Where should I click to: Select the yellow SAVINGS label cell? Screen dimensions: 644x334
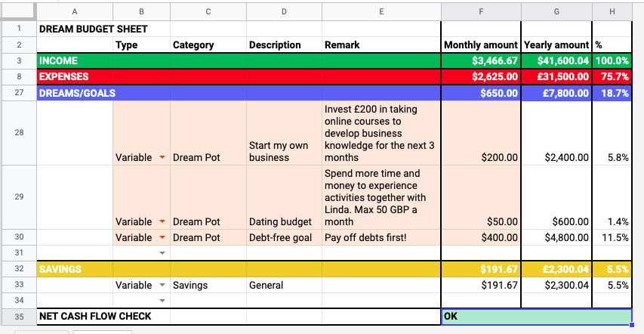(74, 269)
